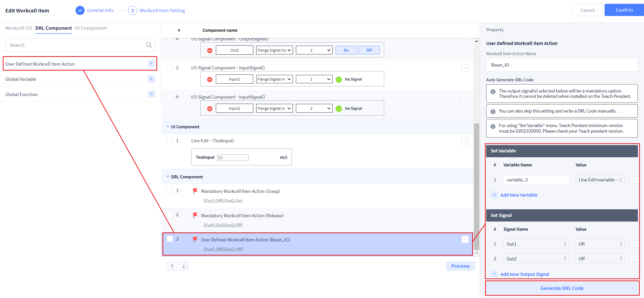The height and width of the screenshot is (298, 644).
Task: Click plus icon for Global Variable
Action: click(151, 79)
